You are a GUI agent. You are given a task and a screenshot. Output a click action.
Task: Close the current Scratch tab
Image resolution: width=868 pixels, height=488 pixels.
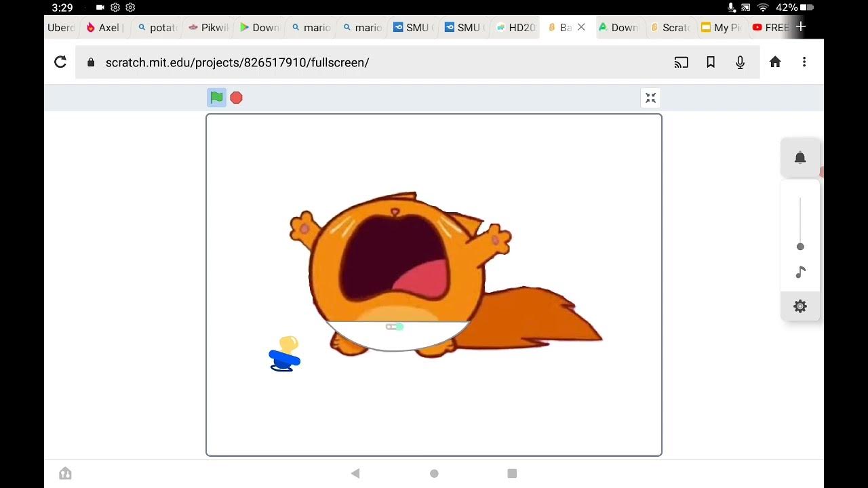coord(581,28)
